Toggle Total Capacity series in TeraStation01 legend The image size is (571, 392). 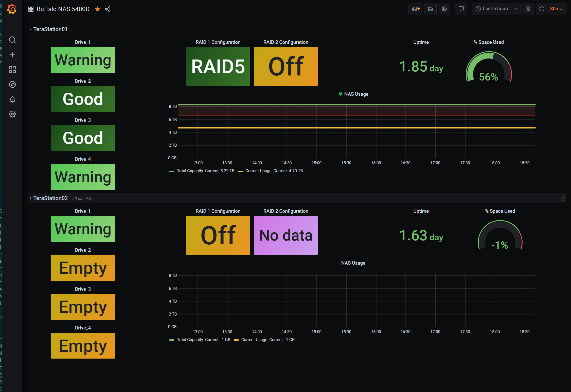coord(190,171)
